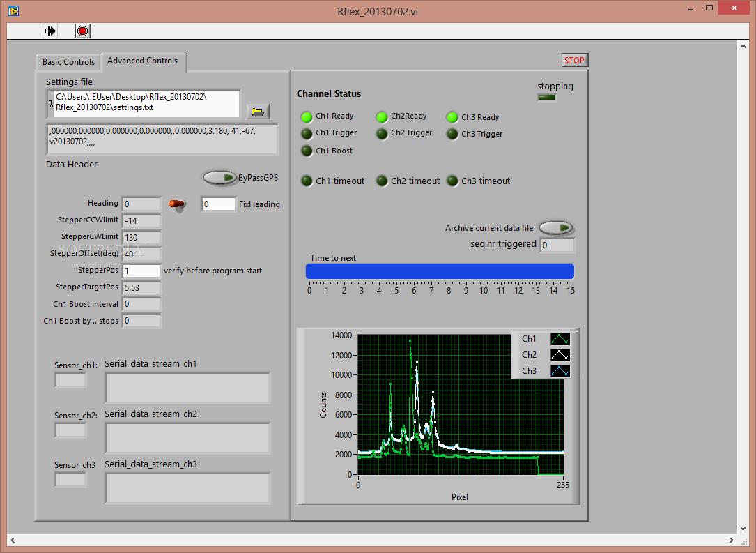Toggle the FixHeading red slide switch

pyautogui.click(x=177, y=204)
